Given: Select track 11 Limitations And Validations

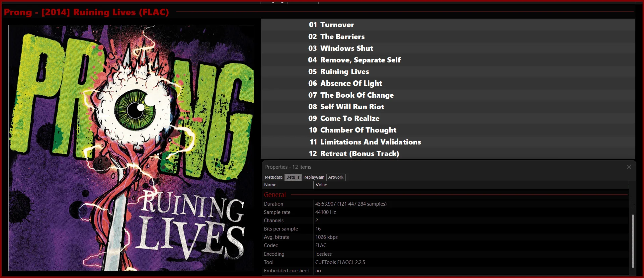Looking at the screenshot, I should (448, 142).
